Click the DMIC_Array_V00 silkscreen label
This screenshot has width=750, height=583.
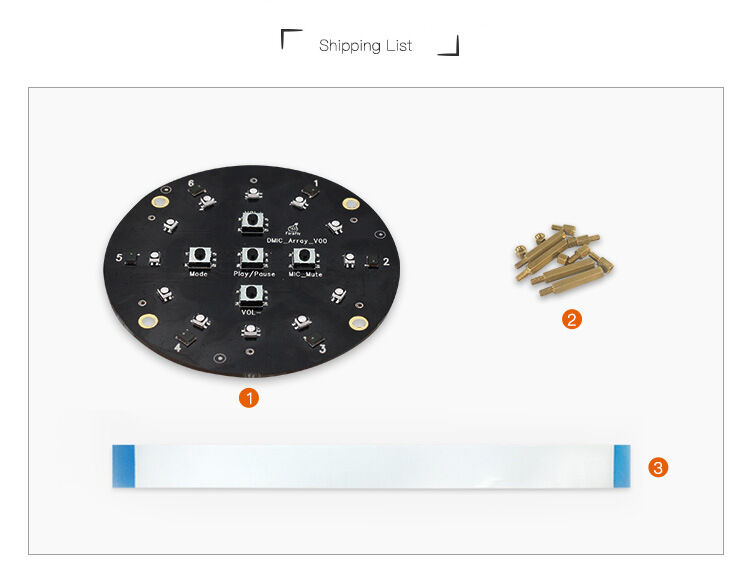click(x=297, y=241)
